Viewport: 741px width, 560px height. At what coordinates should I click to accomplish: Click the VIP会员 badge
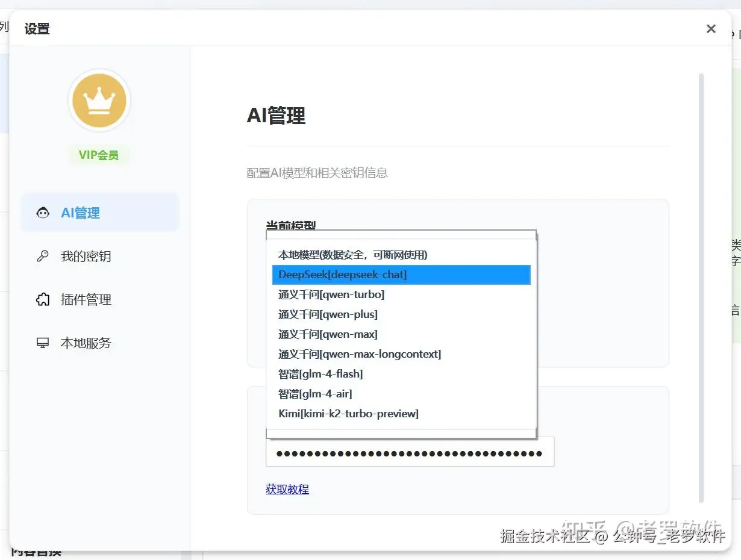pyautogui.click(x=99, y=155)
